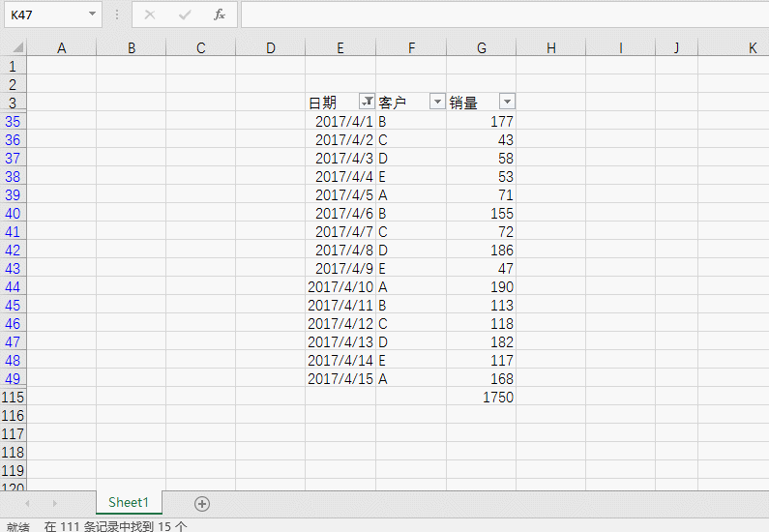Select column H header

[x=550, y=47]
